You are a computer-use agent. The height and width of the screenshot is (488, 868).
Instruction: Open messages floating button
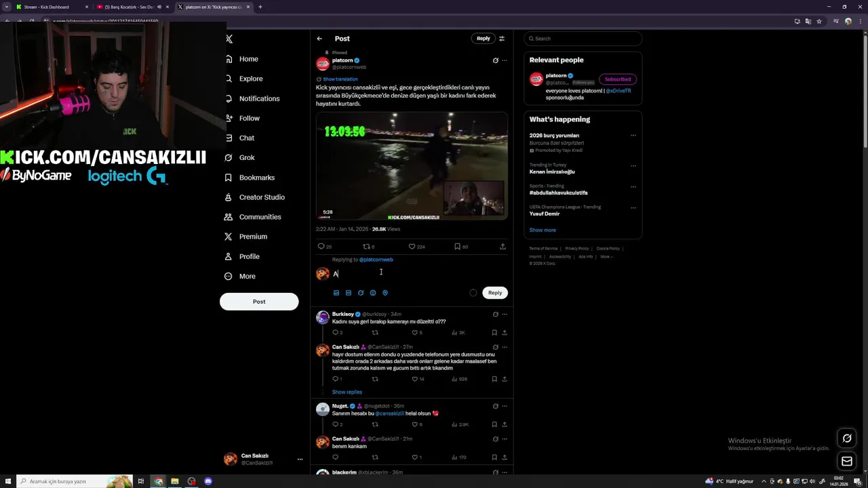pyautogui.click(x=847, y=462)
